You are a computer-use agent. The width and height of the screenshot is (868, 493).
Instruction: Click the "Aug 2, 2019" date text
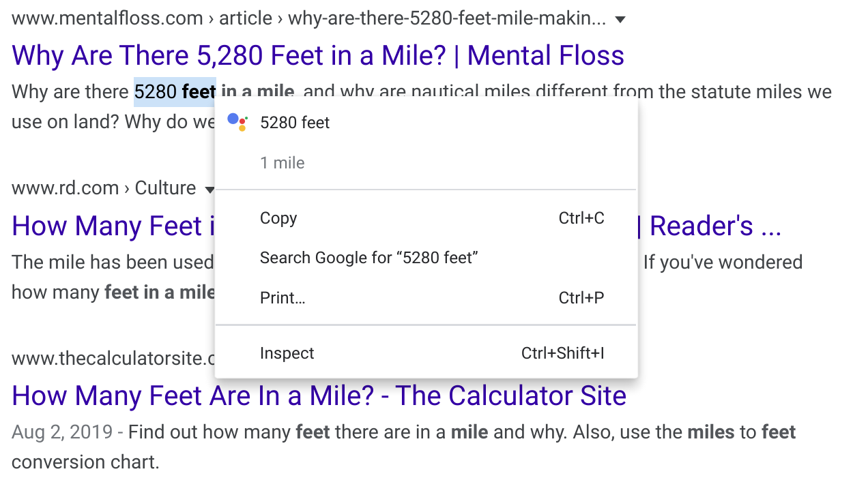coord(61,432)
